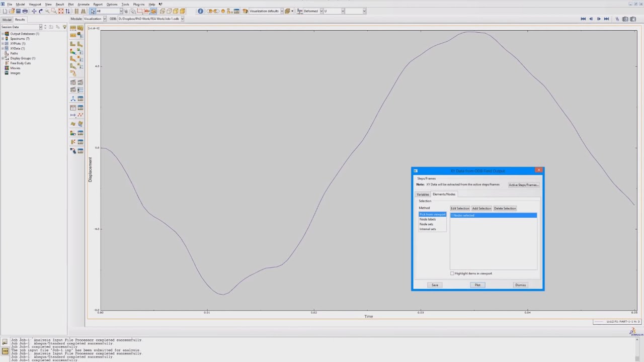
Task: Click the blue Query information icon
Action: click(200, 11)
